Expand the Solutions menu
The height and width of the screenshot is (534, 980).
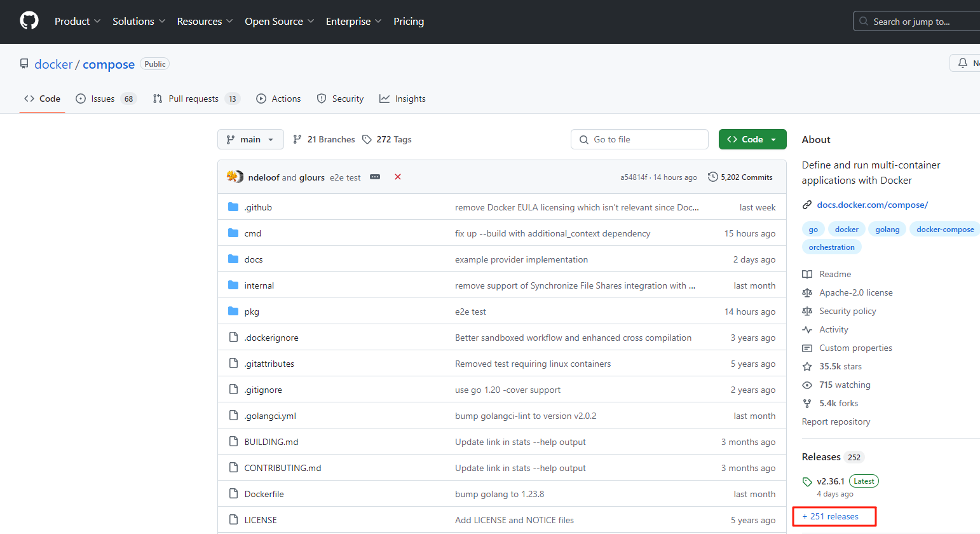click(x=139, y=22)
